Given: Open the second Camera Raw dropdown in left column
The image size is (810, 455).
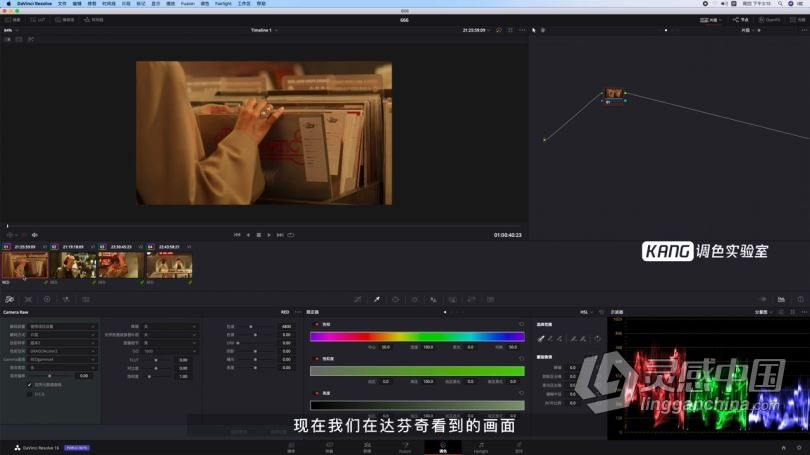Looking at the screenshot, I should (62, 335).
